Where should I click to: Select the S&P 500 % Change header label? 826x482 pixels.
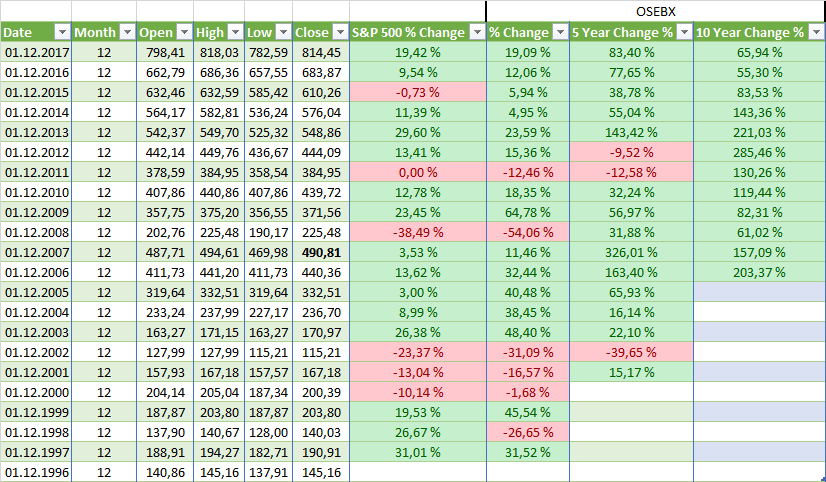coord(408,33)
